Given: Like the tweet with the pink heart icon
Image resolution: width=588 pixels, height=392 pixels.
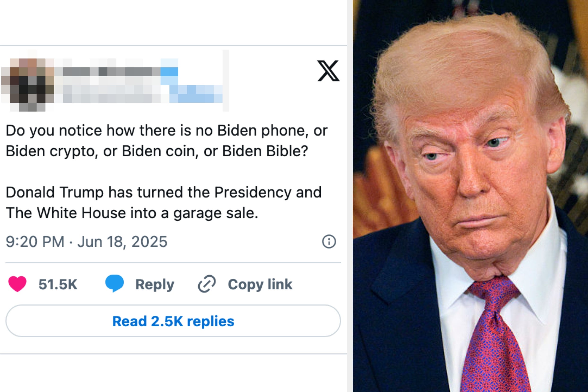Looking at the screenshot, I should pos(17,284).
